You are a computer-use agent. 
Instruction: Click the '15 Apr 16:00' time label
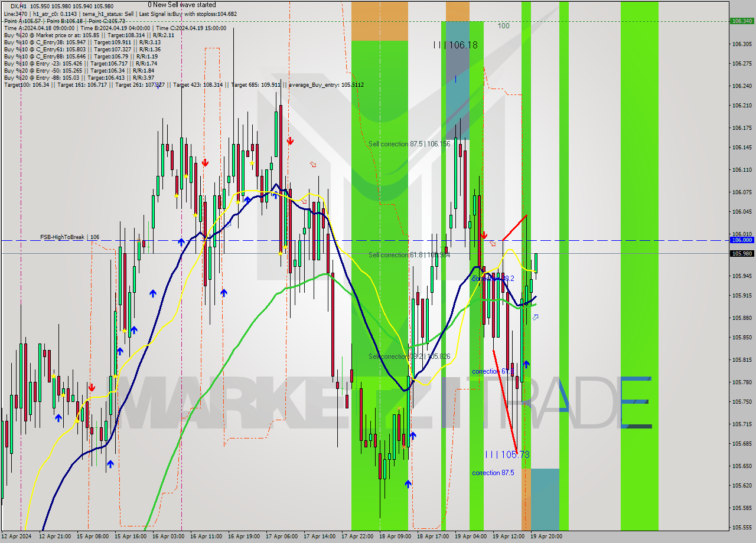(x=131, y=537)
